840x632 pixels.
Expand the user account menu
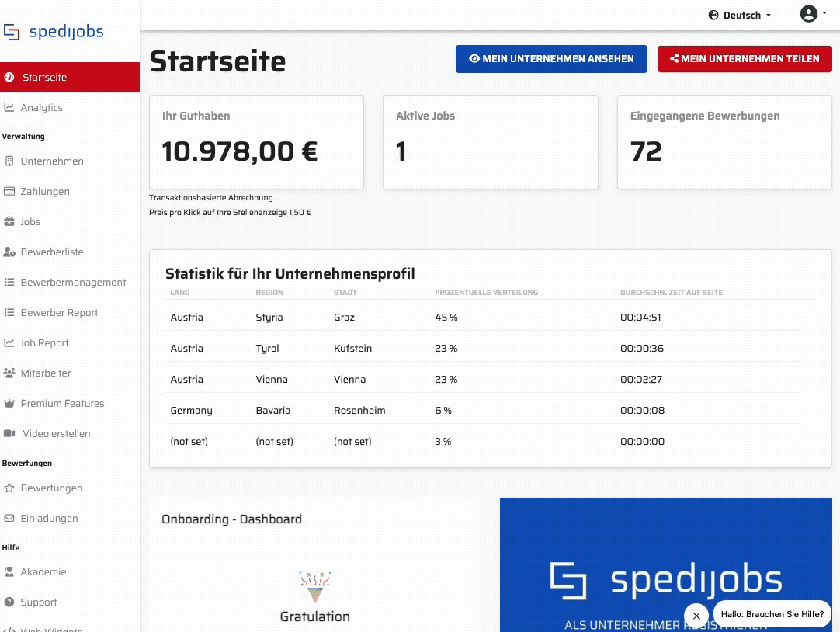813,14
